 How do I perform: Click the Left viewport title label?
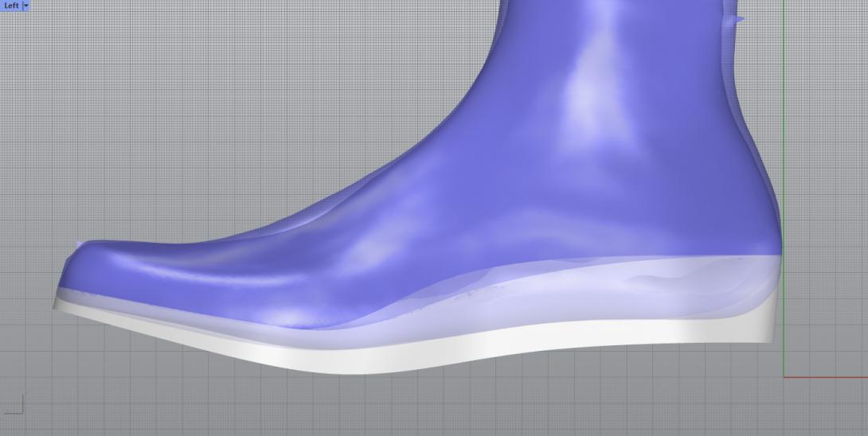pos(11,6)
